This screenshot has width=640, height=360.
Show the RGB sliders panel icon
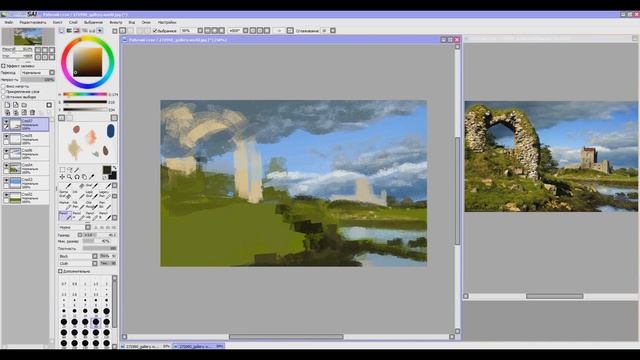[x=69, y=31]
